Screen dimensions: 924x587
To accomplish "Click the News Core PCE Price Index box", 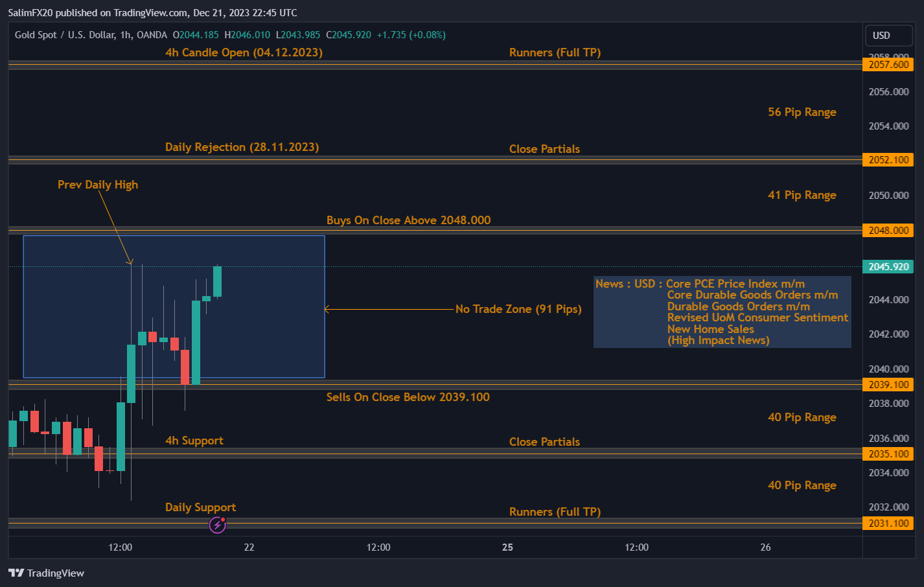I will pos(722,312).
